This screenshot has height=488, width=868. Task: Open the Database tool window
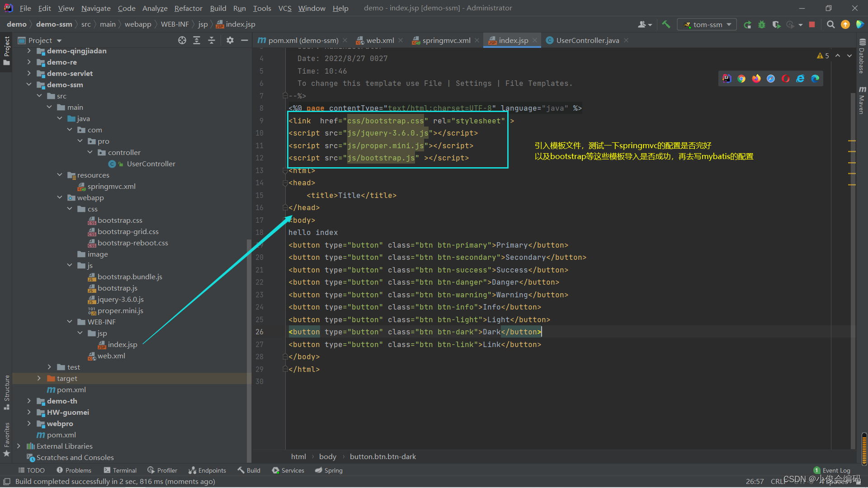tap(862, 56)
